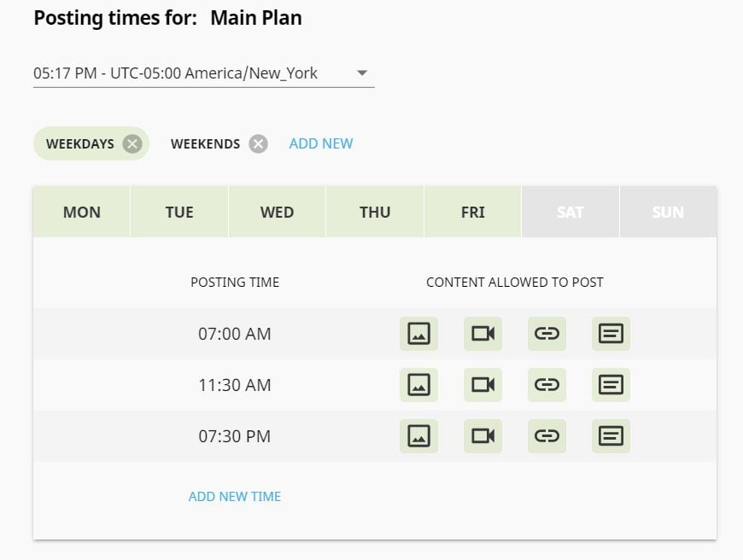Toggle text content for 07:00 AM slot
This screenshot has height=560, width=743.
click(611, 334)
